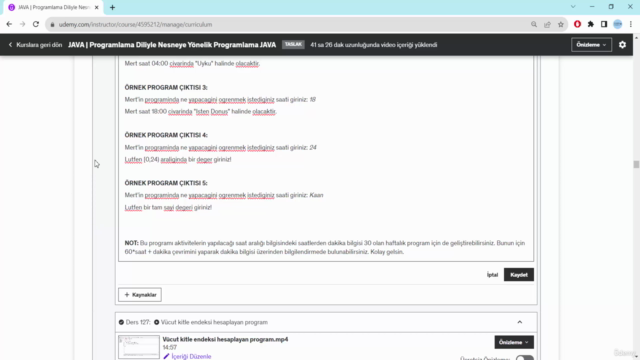Open Önizleme dropdown for Ders 127 video
This screenshot has width=640, height=360.
point(514,342)
